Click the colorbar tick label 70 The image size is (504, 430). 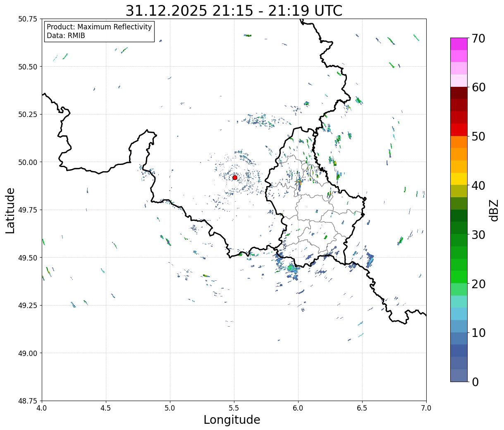478,38
